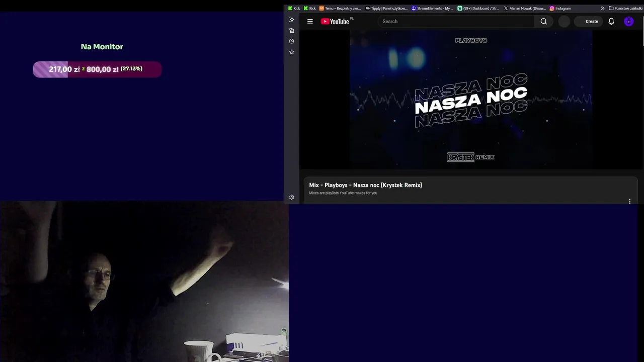Click the magnifier search button

tap(543, 21)
